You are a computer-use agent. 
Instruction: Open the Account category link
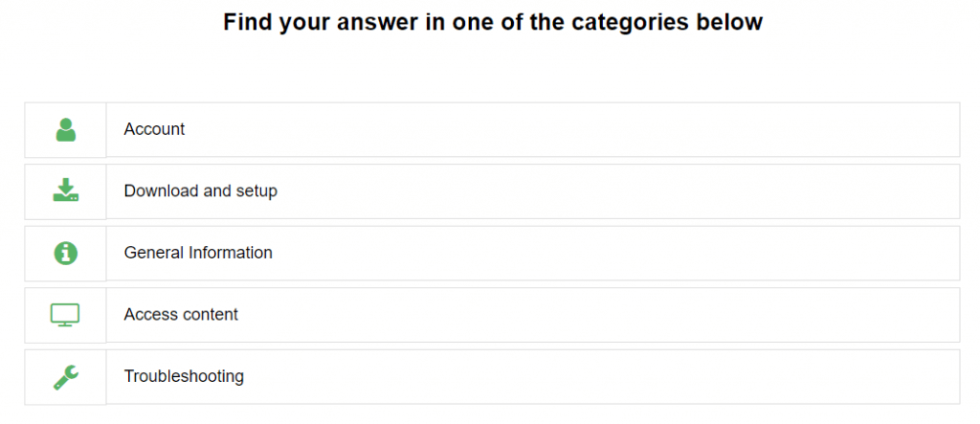(154, 129)
